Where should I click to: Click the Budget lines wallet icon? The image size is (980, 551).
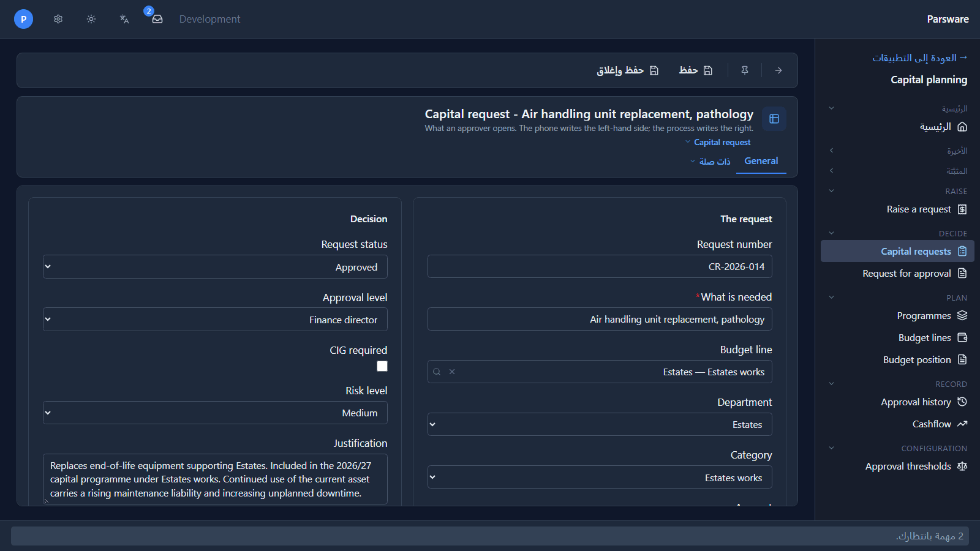click(x=962, y=337)
